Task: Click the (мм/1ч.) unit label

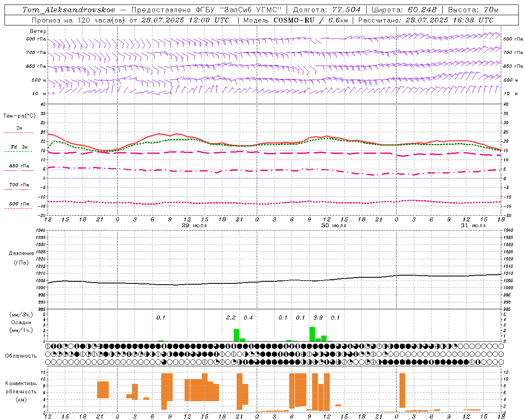Action: click(21, 330)
